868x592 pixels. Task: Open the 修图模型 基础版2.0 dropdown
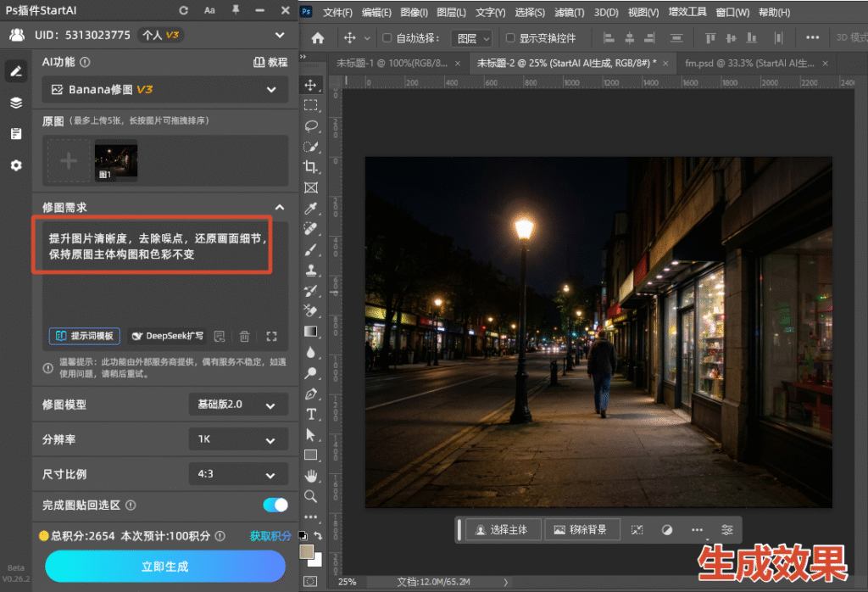click(x=238, y=405)
